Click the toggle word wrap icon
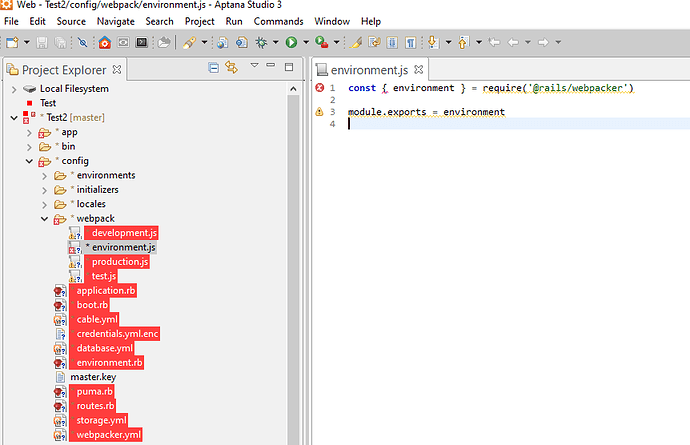This screenshot has height=445, width=690. point(374,42)
